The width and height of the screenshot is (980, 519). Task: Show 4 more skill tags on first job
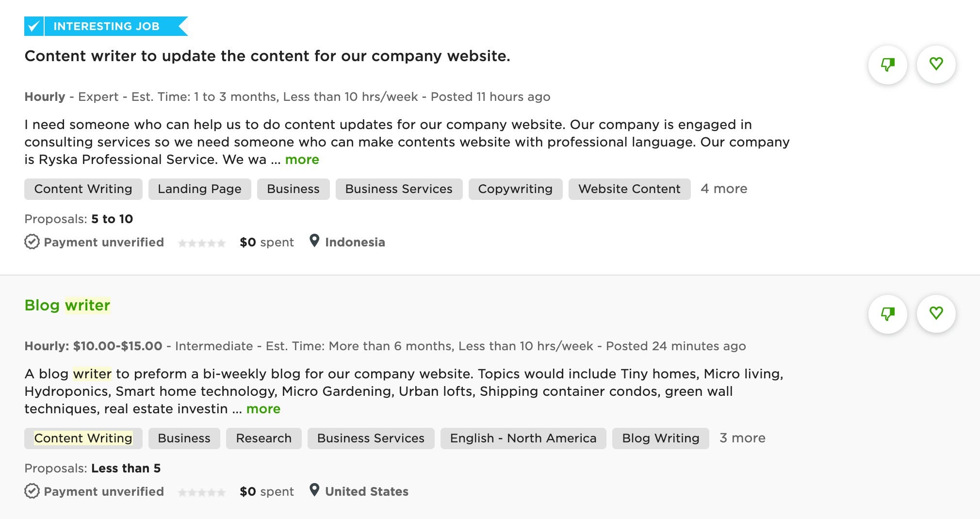click(x=724, y=189)
